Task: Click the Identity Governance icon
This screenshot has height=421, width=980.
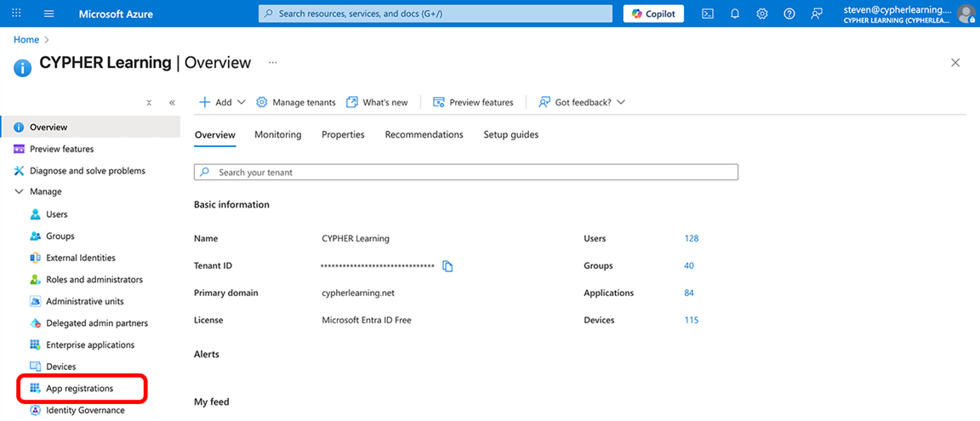Action: pyautogui.click(x=36, y=411)
